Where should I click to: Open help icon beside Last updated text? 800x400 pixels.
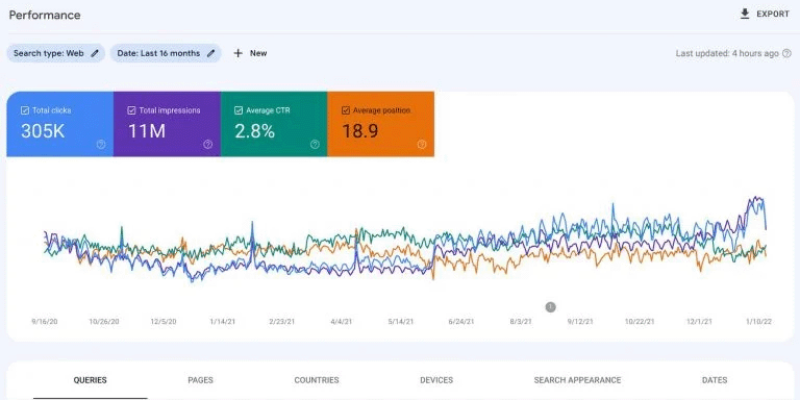point(787,53)
